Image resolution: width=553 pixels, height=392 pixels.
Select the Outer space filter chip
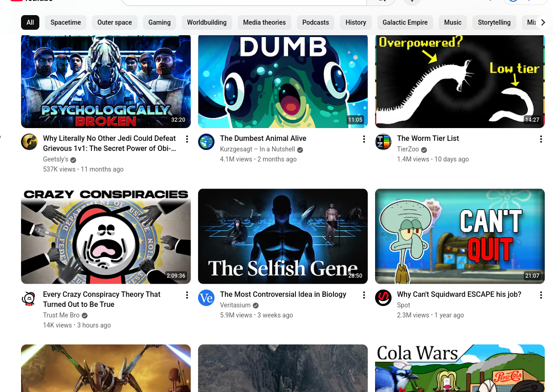pos(115,22)
